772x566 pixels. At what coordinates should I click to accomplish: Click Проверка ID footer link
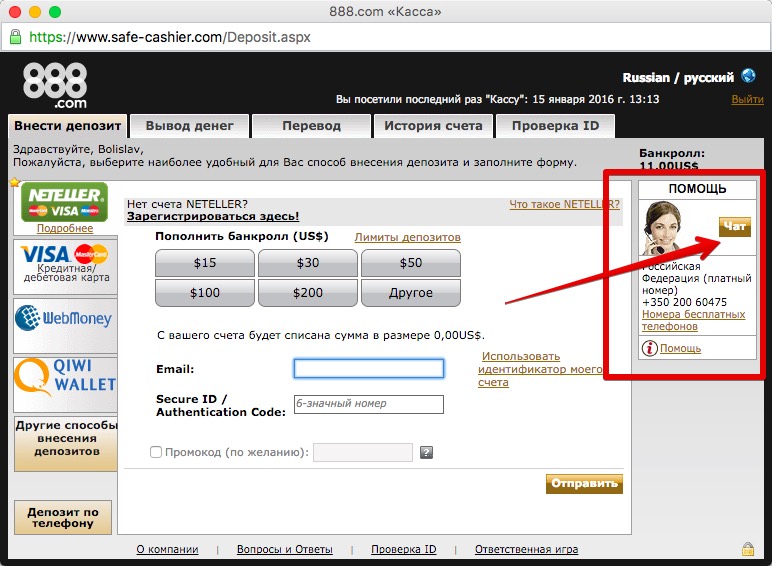404,549
